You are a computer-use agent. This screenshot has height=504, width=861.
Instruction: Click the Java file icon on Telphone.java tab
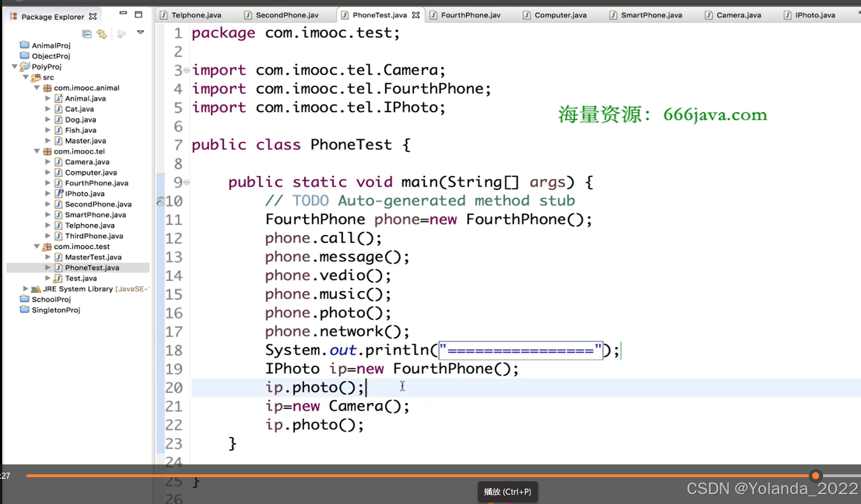(164, 15)
